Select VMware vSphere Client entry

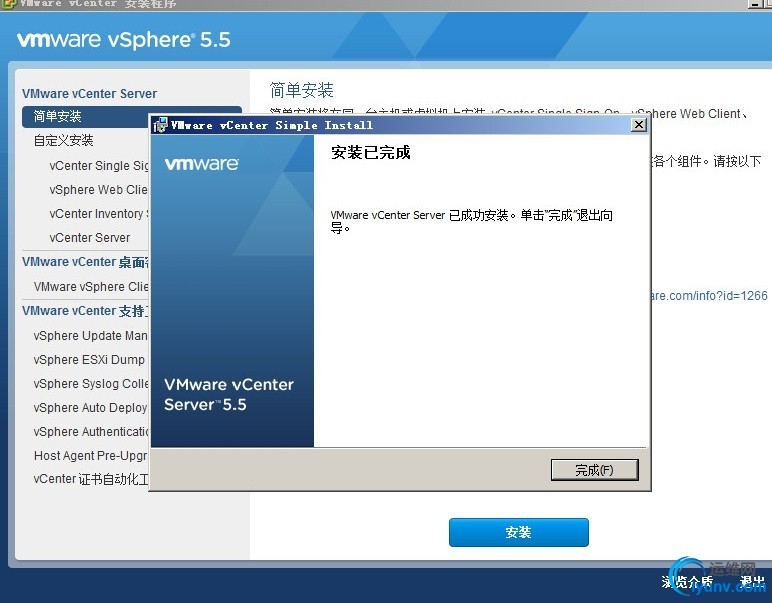(91, 286)
